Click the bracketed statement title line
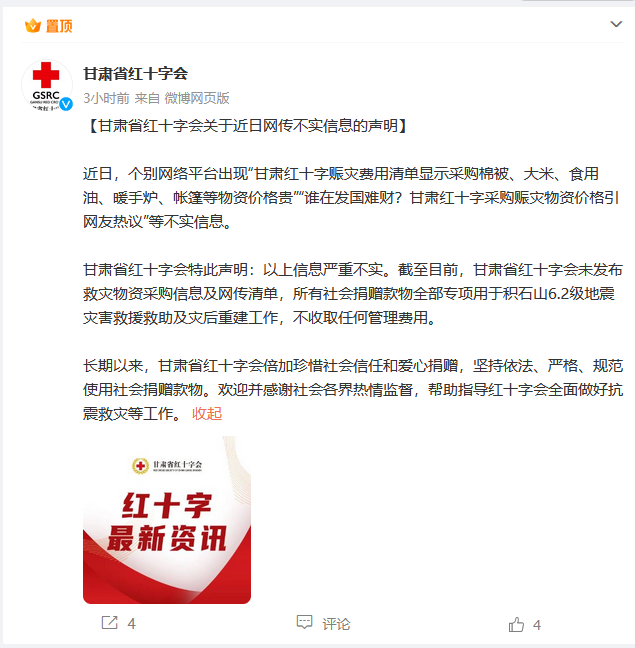The width and height of the screenshot is (635, 648). (248, 126)
